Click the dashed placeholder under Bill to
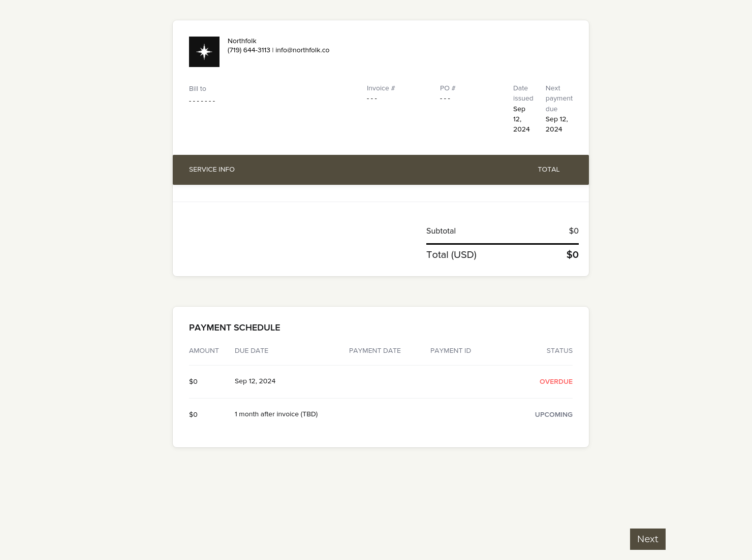The image size is (752, 560). click(202, 101)
